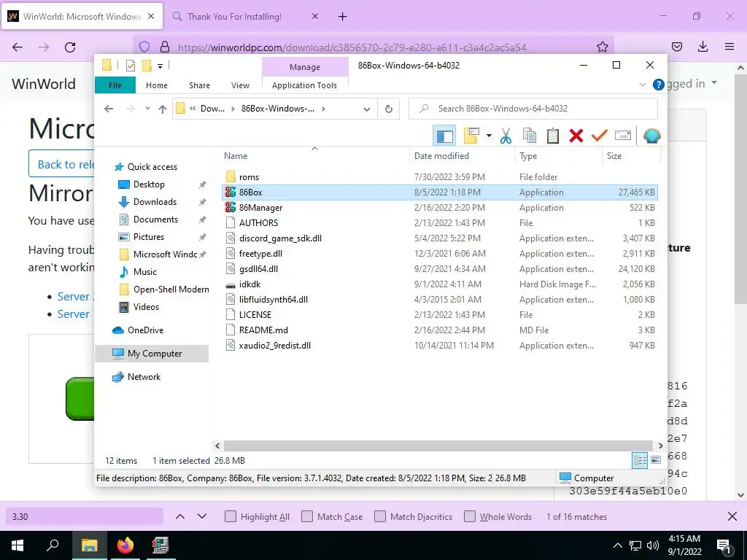Go up one folder level
Viewport: 747px width, 560px height.
click(x=163, y=109)
